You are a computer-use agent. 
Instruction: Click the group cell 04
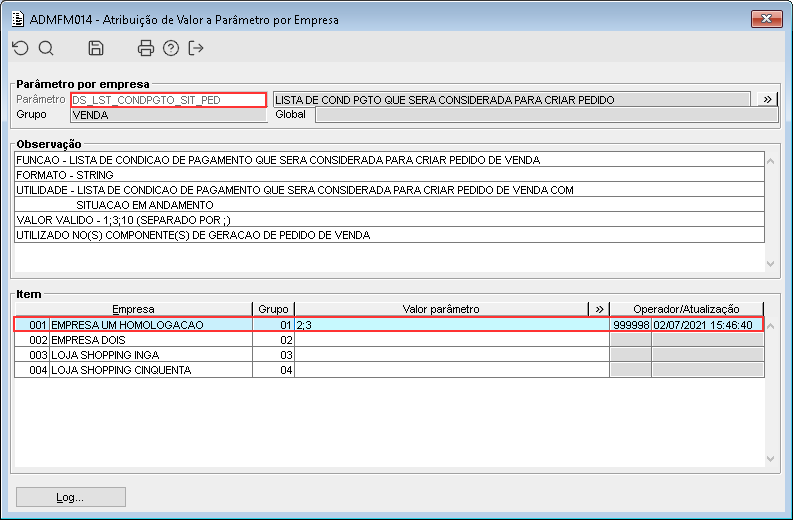click(x=274, y=370)
